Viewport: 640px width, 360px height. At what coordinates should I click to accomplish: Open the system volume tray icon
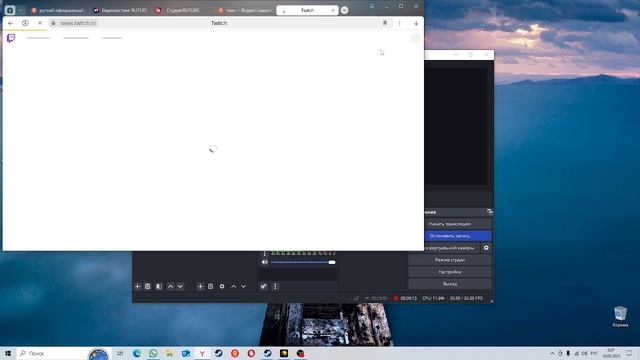[x=584, y=353]
